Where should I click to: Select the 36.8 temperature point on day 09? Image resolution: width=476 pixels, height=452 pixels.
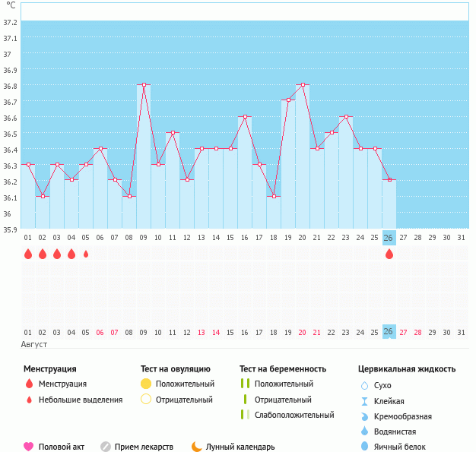coord(144,85)
